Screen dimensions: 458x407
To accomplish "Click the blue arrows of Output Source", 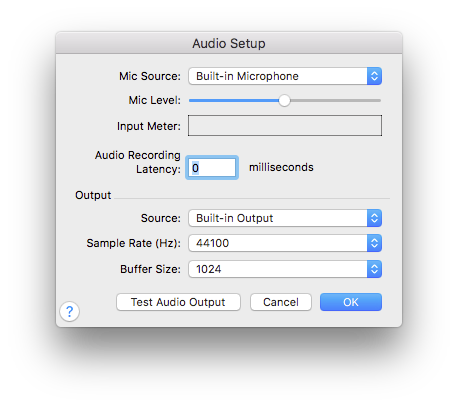I will point(374,218).
